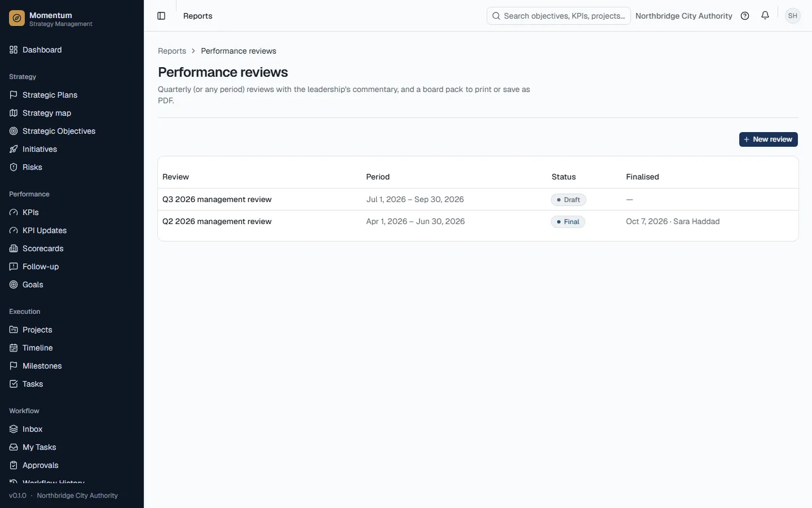Toggle the sidebar panel icon
812x508 pixels.
[x=161, y=16]
